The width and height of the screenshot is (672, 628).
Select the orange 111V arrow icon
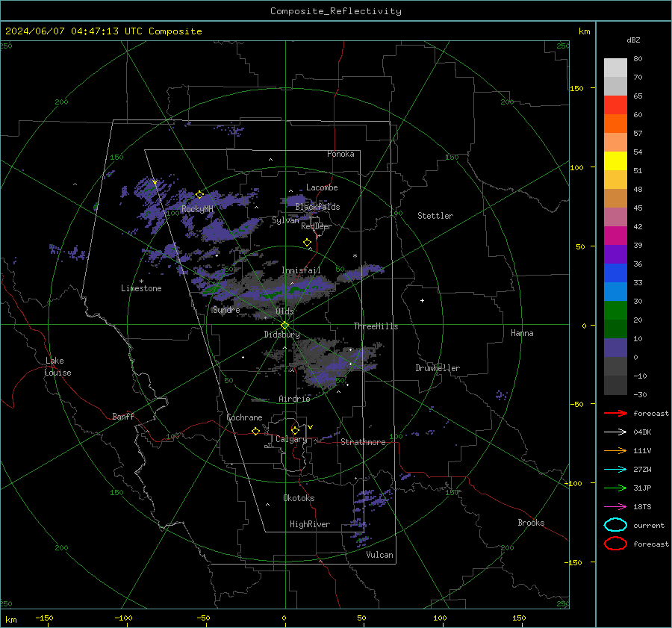[615, 450]
